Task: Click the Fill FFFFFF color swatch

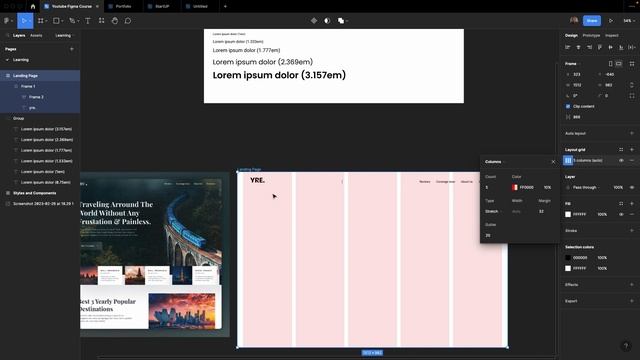Action: 568,214
